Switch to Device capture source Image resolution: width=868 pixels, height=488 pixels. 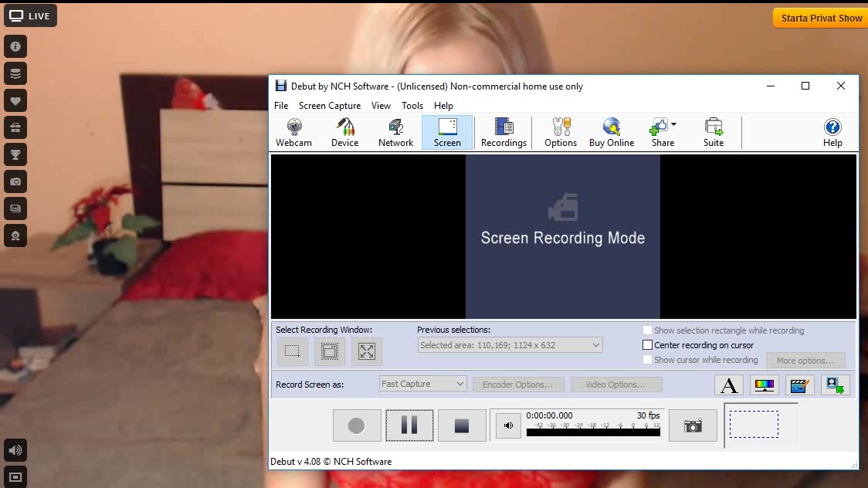pyautogui.click(x=344, y=132)
